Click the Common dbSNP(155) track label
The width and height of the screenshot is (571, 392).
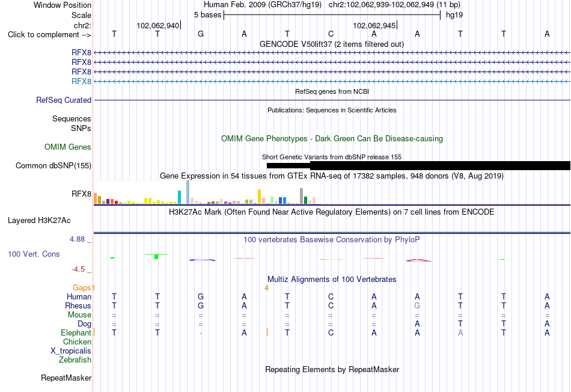[x=53, y=165]
